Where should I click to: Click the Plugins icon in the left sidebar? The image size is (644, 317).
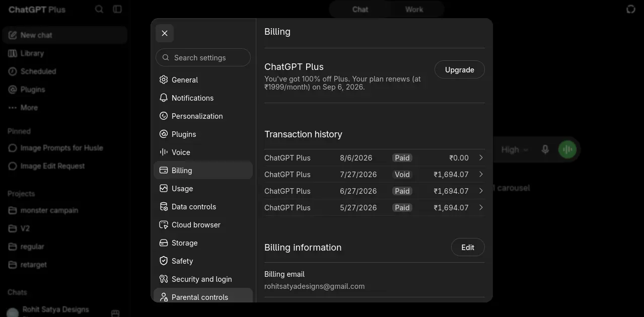pyautogui.click(x=12, y=90)
